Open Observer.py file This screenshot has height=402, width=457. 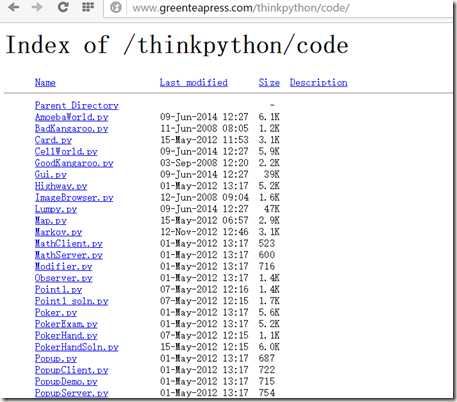tap(64, 278)
